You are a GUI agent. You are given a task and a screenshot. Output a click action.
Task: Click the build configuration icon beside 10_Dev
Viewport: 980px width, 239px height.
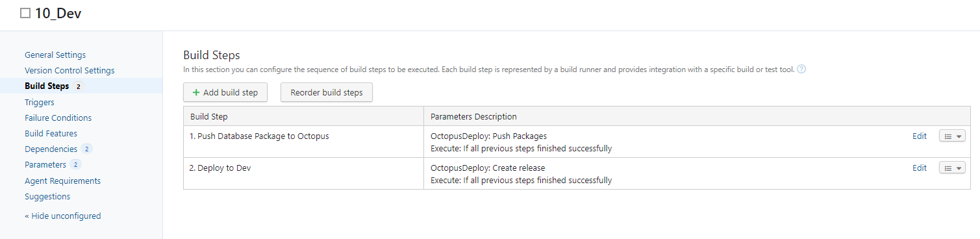click(x=25, y=13)
